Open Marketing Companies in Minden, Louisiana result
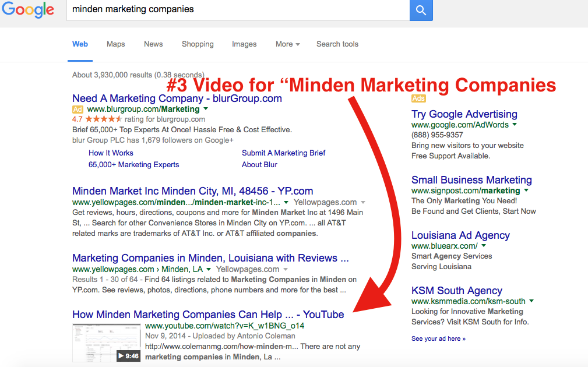Viewport: 588px width, 367px height. (210, 258)
